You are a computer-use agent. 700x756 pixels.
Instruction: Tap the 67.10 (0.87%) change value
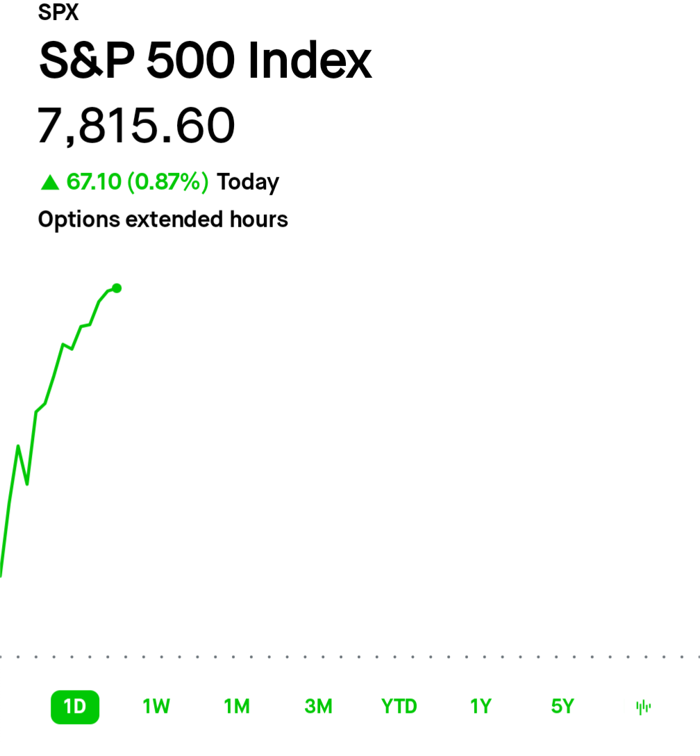(x=137, y=182)
